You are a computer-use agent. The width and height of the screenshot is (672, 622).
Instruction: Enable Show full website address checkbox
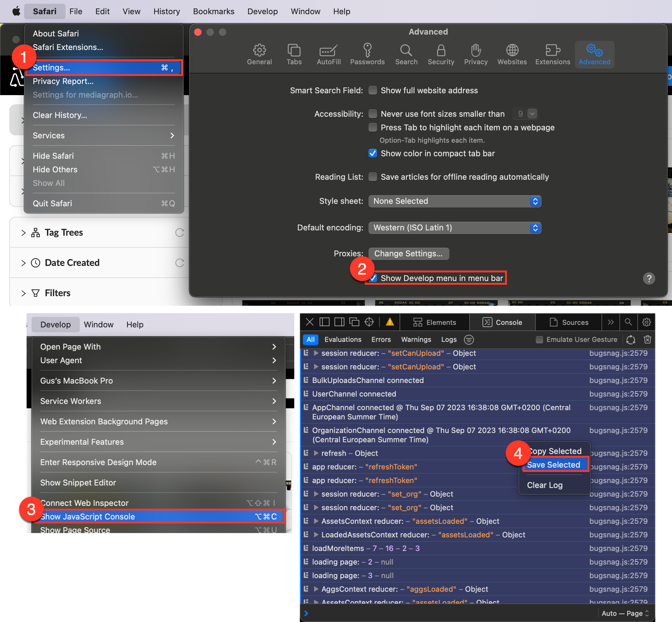tap(372, 90)
